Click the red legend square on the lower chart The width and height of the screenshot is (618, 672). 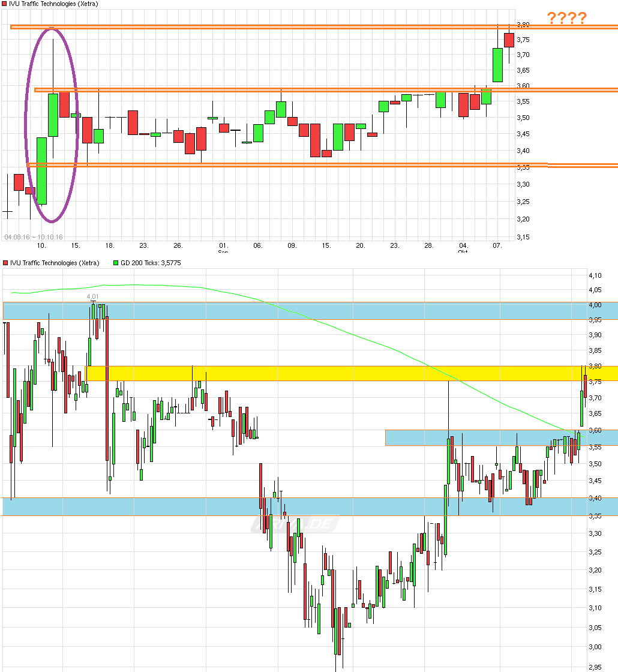pos(5,263)
